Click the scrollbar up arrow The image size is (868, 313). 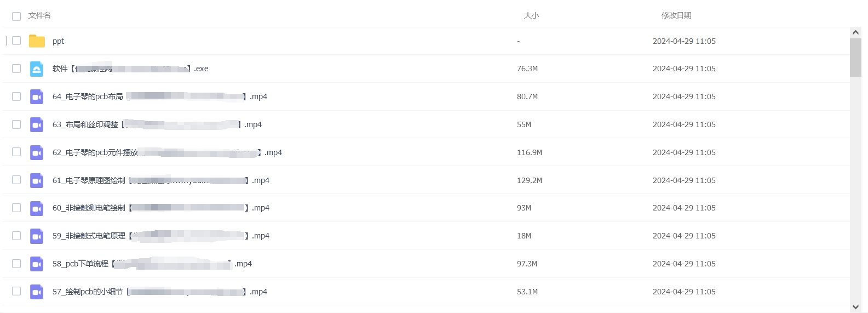point(855,32)
